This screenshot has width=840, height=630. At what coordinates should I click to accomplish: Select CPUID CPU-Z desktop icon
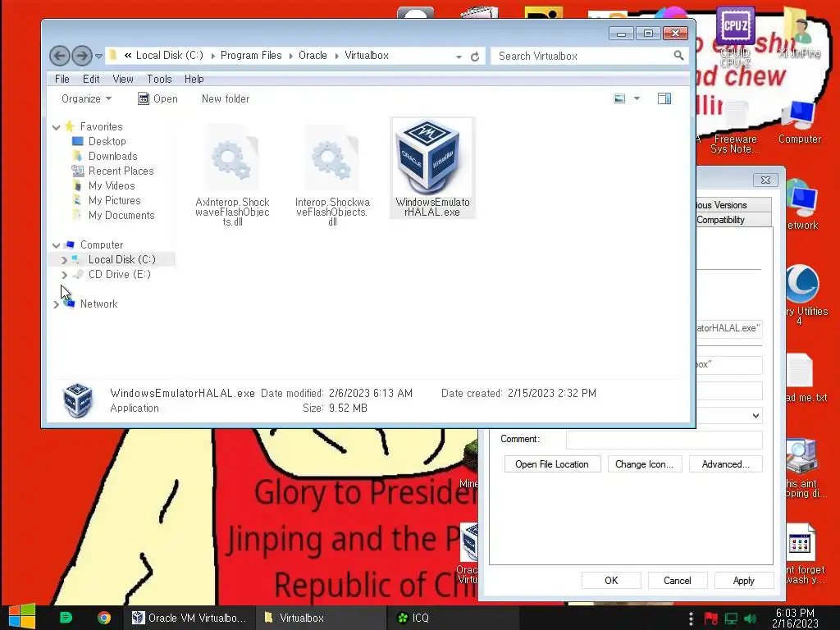(x=735, y=36)
